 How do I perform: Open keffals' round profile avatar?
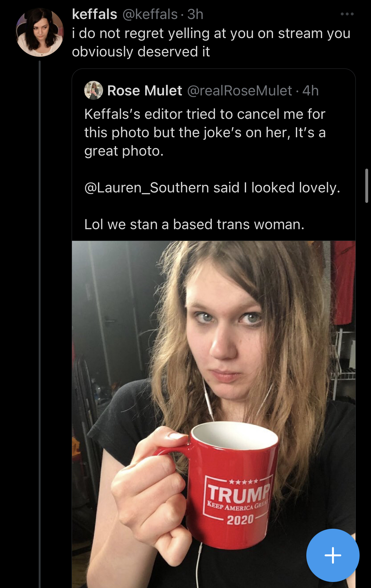(40, 32)
